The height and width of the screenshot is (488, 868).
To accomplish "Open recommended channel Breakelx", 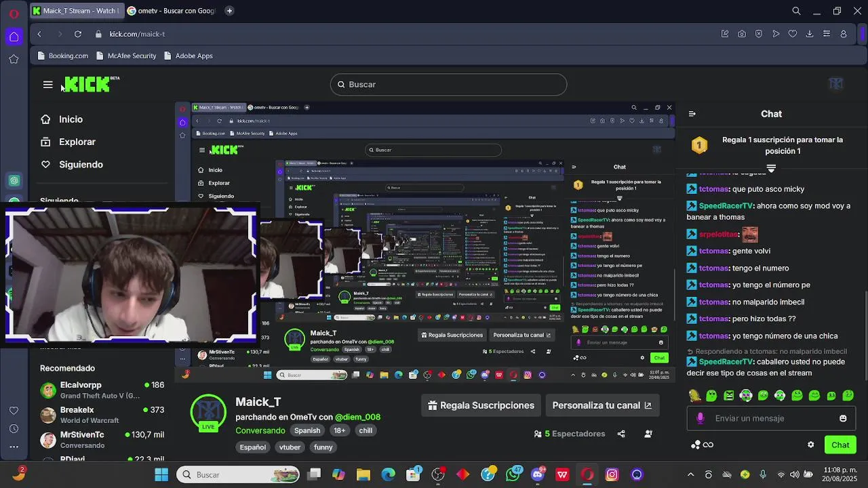I will tap(102, 415).
